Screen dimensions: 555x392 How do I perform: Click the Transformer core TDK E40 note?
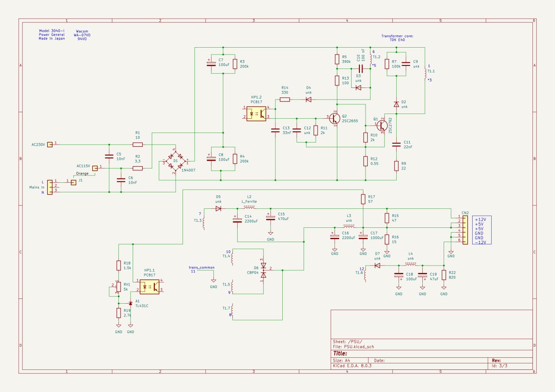[x=397, y=38]
